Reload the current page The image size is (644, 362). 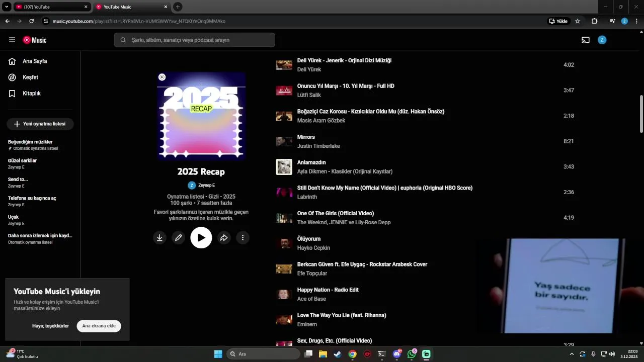coord(31,21)
